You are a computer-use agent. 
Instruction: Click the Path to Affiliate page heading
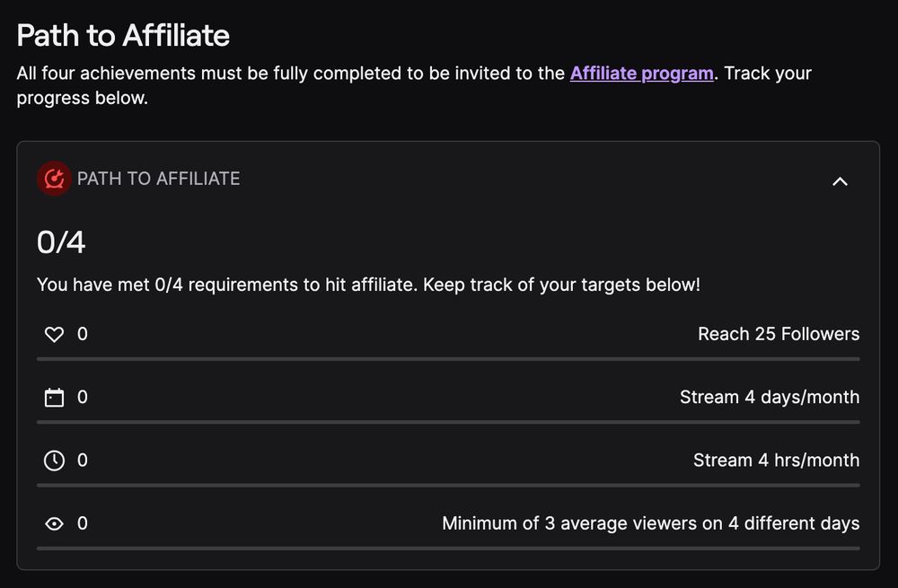coord(123,35)
